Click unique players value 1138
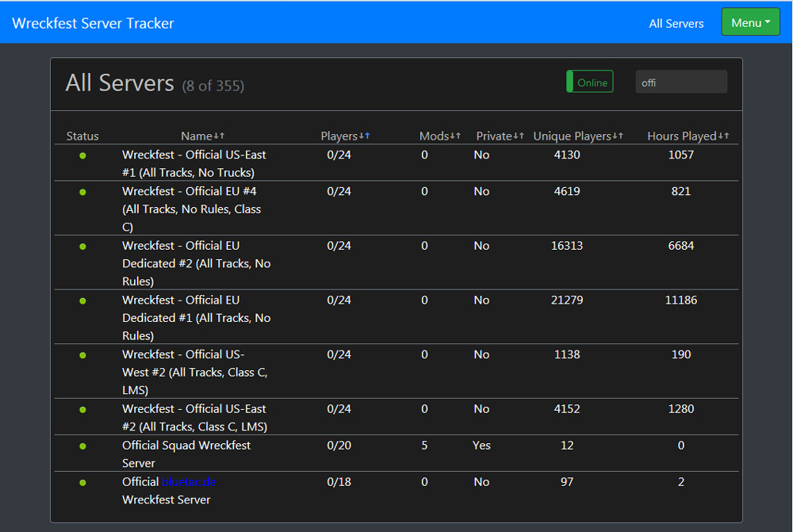This screenshot has width=793, height=532. (567, 354)
